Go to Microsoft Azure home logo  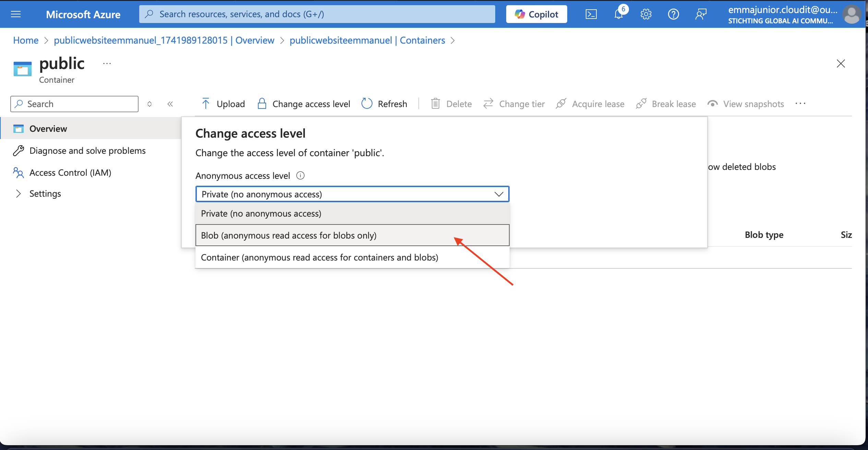click(x=83, y=14)
